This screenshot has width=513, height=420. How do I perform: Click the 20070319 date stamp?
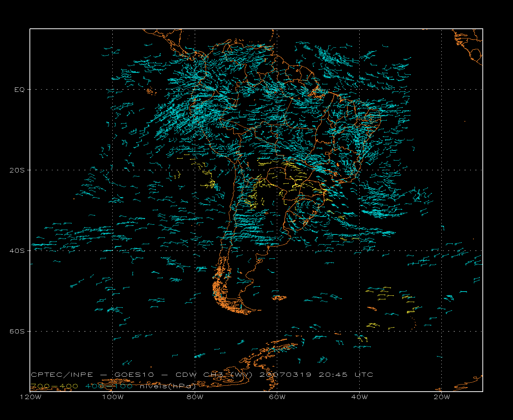(x=285, y=375)
